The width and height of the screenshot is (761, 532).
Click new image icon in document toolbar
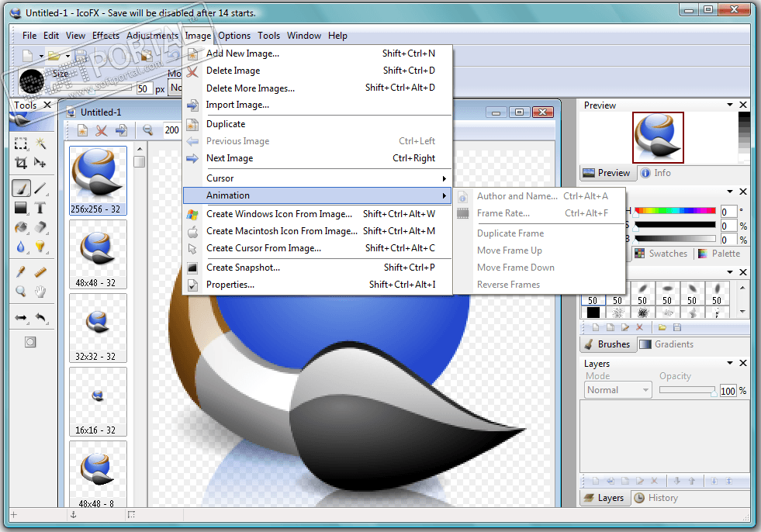(82, 130)
